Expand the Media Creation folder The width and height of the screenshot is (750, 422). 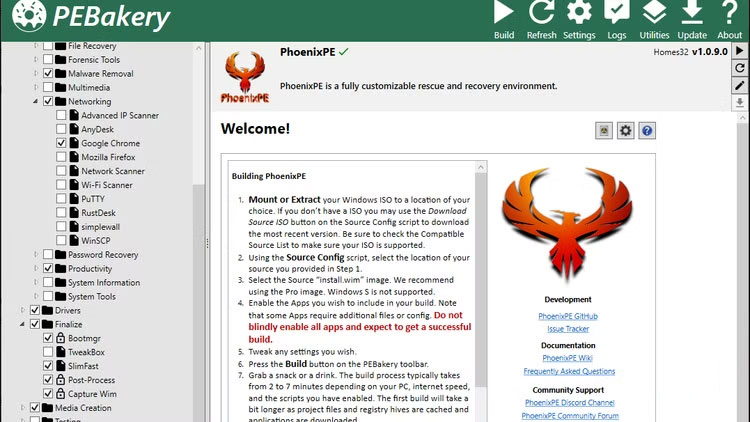click(22, 408)
